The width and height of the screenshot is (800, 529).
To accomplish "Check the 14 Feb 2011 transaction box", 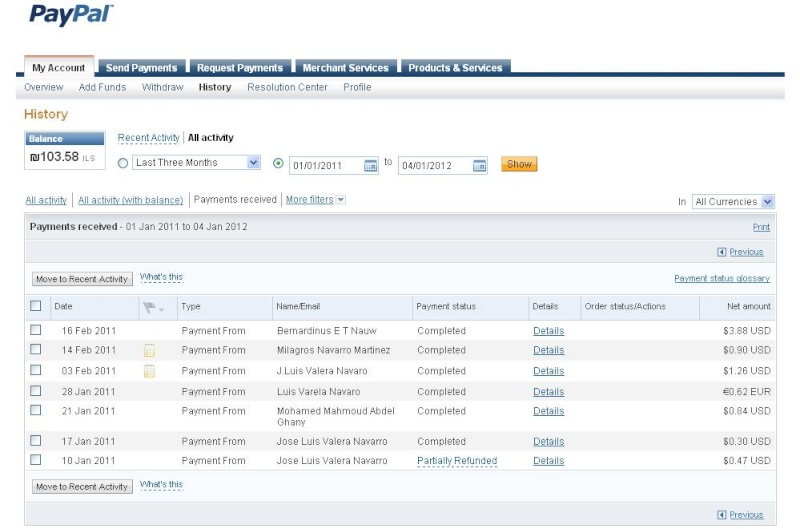I will tap(36, 349).
